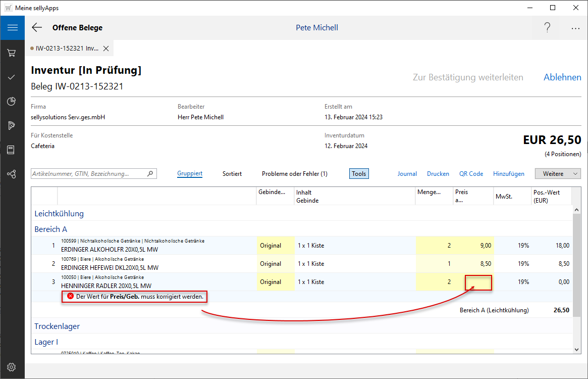Screen dimensions: 588x379
Task: Switch to Sortiert view
Action: coord(232,174)
